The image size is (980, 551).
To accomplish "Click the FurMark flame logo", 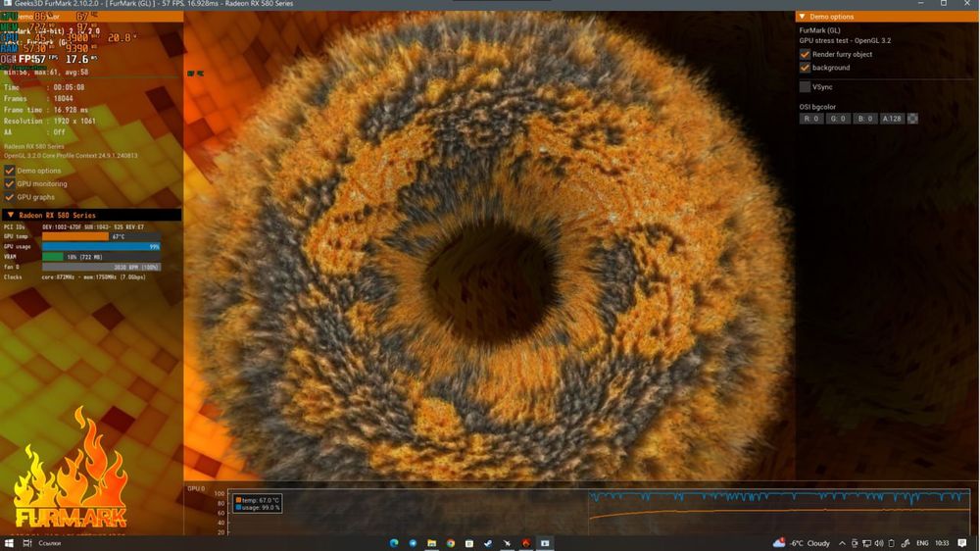I will point(70,468).
